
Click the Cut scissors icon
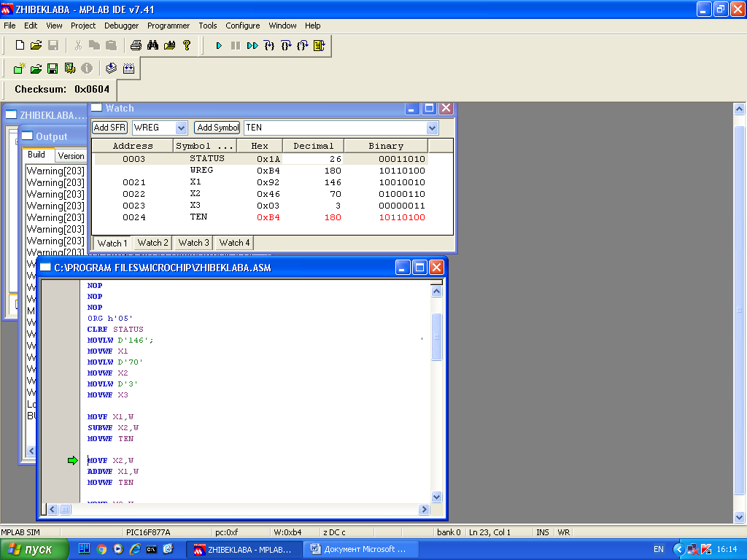(78, 45)
